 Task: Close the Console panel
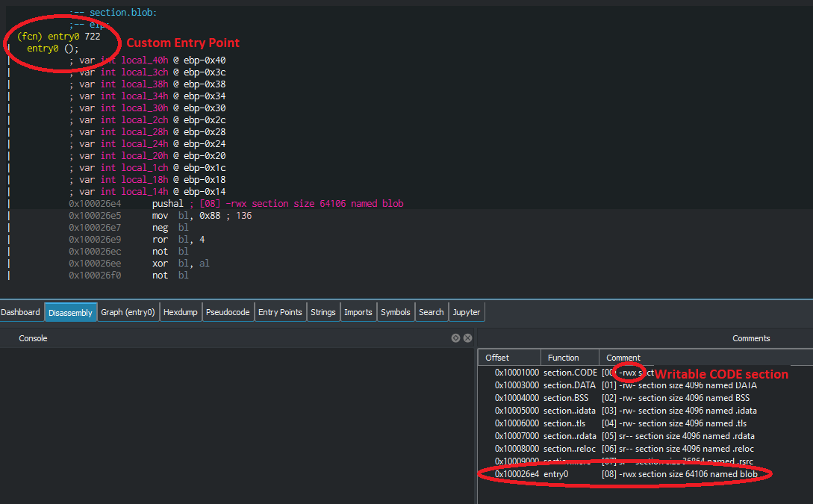click(467, 338)
